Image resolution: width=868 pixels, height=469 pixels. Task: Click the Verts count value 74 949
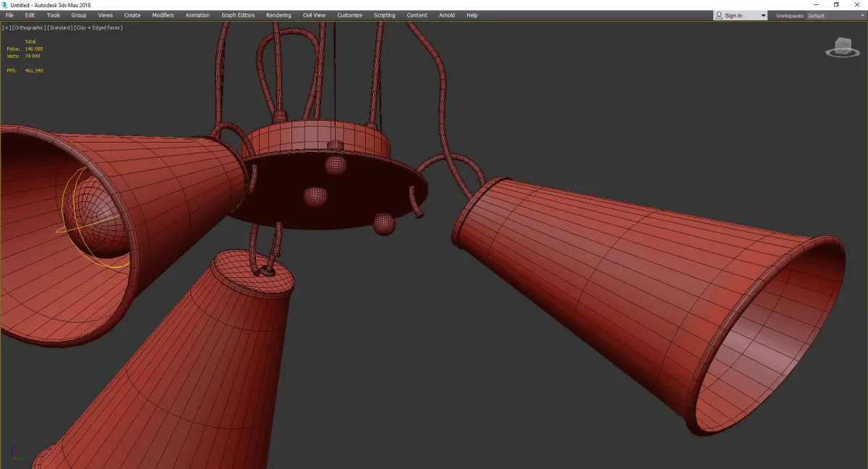coord(33,55)
